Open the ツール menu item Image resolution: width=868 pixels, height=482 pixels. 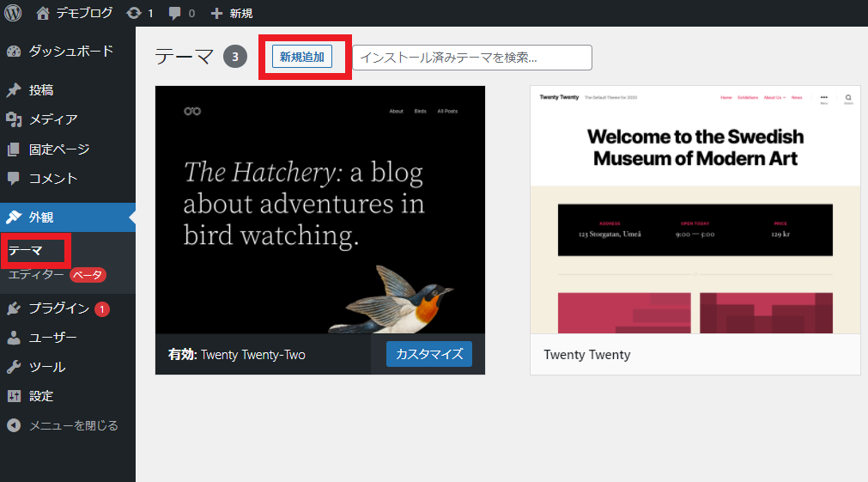pyautogui.click(x=46, y=367)
